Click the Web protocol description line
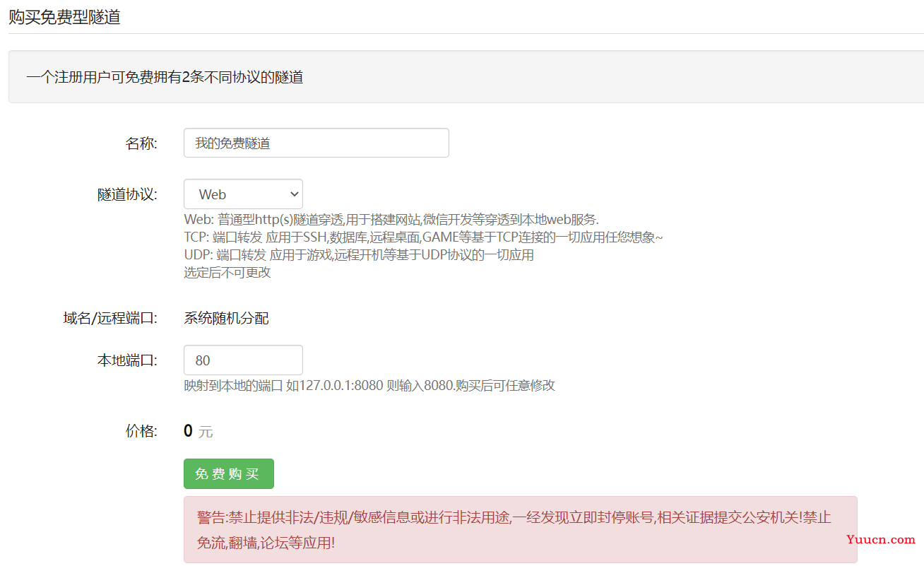Viewport: 924px width, 578px height. point(391,219)
